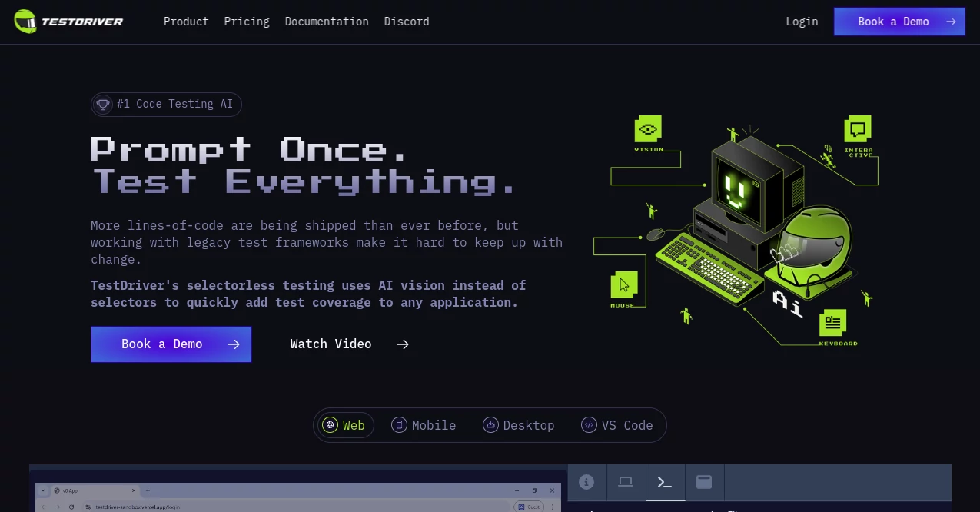Select the terminal icon in the demo panel

[665, 482]
